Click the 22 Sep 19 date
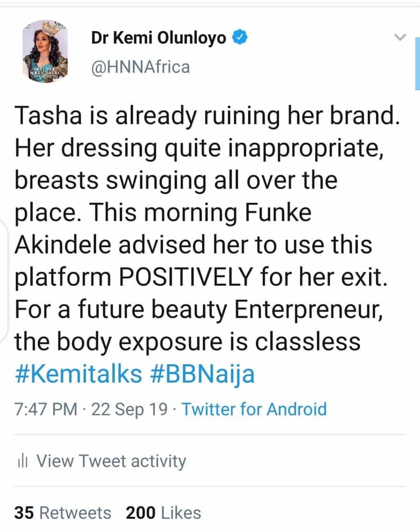 (x=130, y=409)
